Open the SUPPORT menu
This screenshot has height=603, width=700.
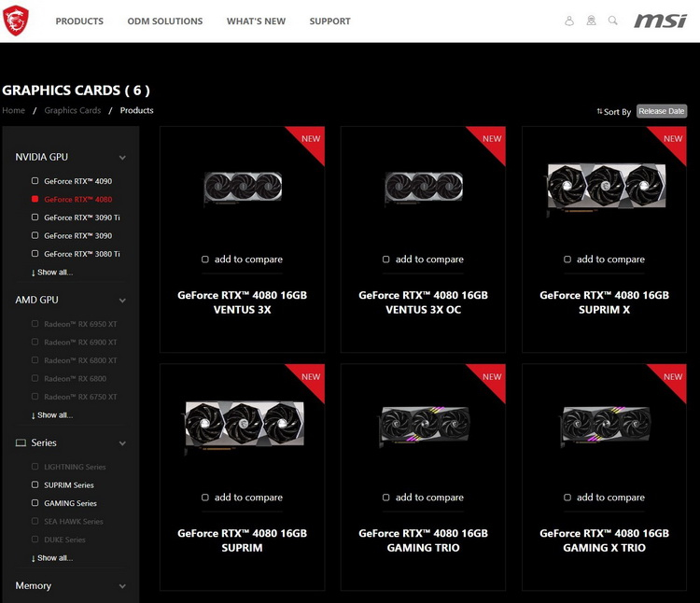coord(329,21)
